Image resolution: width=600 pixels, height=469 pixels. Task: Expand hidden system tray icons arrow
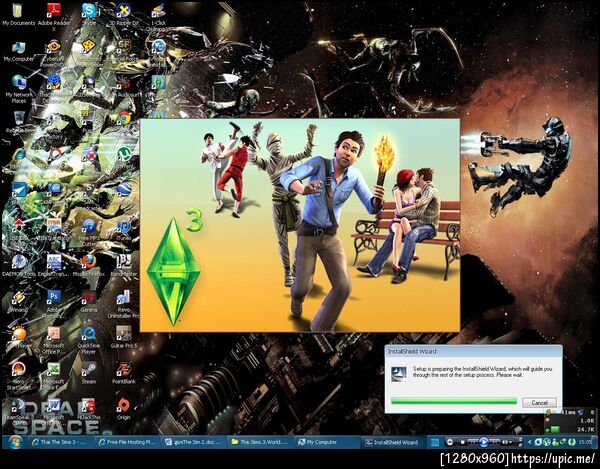(x=530, y=442)
